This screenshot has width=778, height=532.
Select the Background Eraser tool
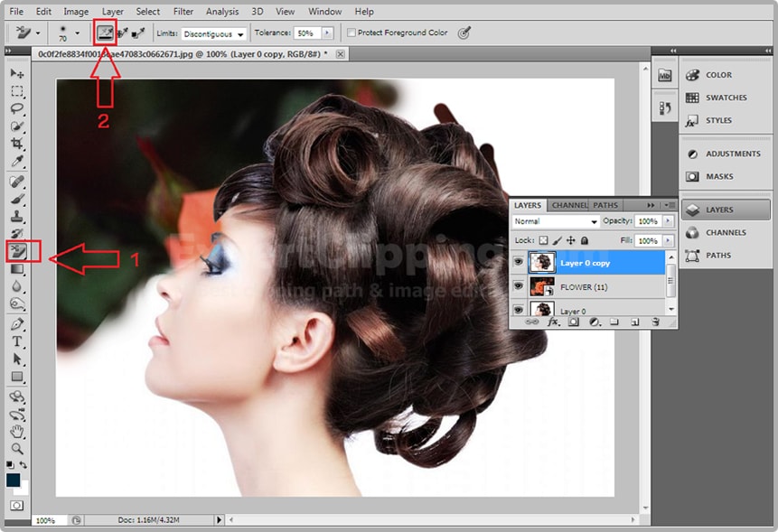click(x=17, y=250)
